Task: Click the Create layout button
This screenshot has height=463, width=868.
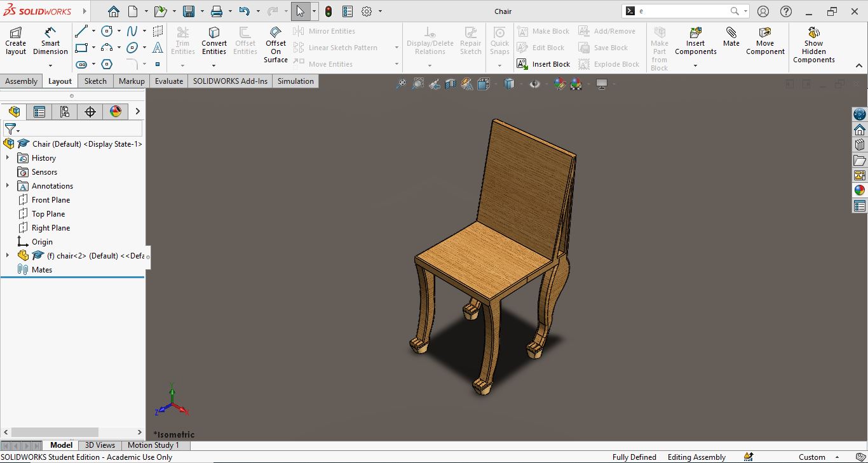Action: click(15, 41)
